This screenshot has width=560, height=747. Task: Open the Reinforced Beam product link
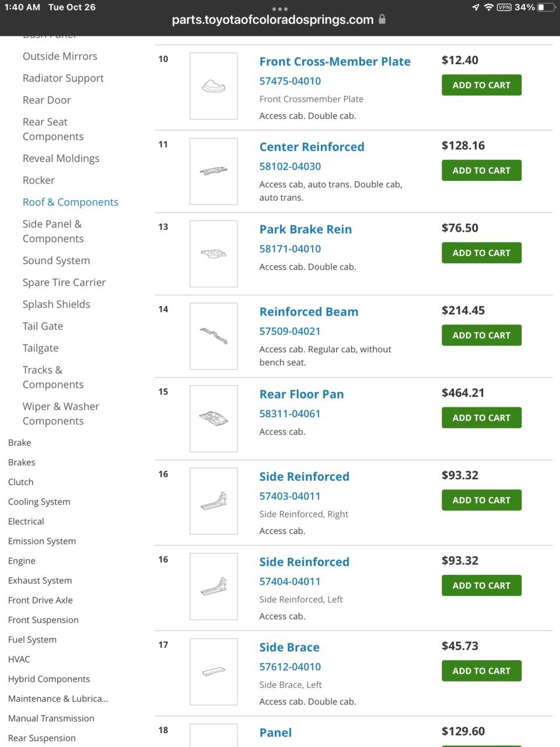click(x=309, y=312)
